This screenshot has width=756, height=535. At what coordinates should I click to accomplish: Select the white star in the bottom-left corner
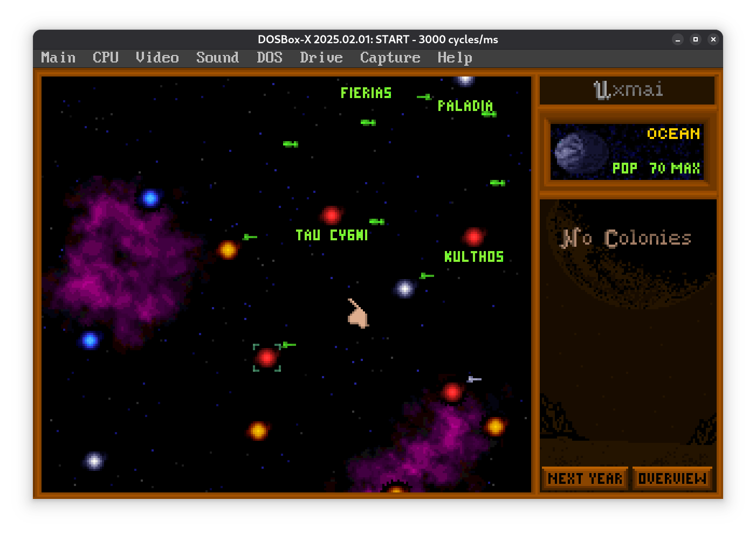point(94,461)
